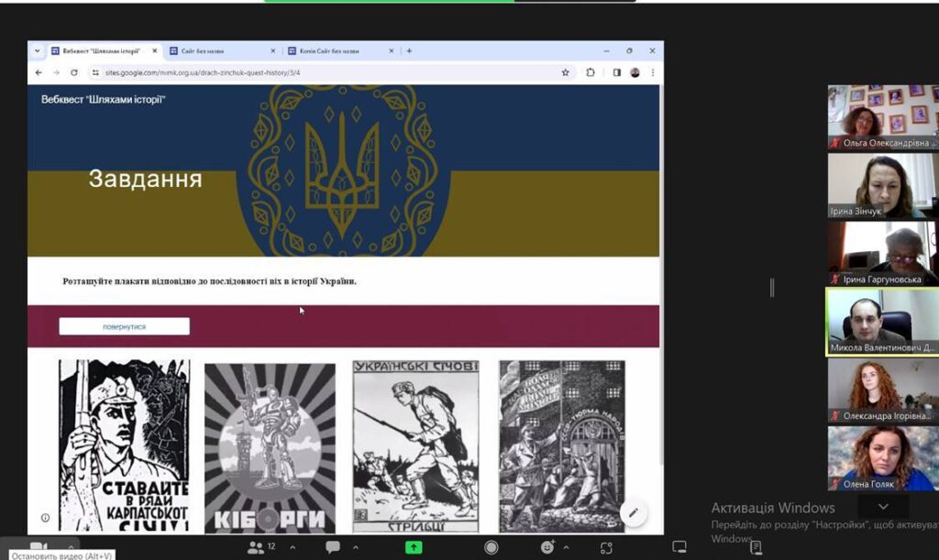This screenshot has height=560, width=939.
Task: Open the Zoom chat icon
Action: (x=332, y=547)
